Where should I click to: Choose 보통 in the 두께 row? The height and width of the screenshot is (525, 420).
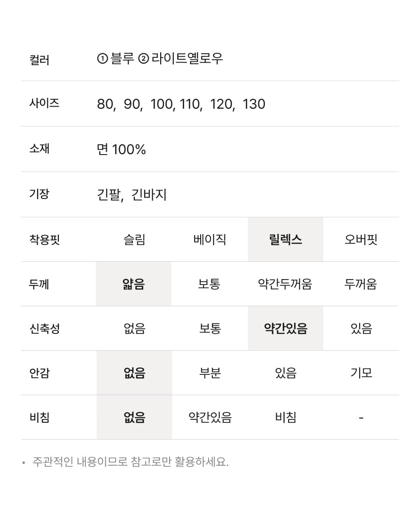pos(210,284)
